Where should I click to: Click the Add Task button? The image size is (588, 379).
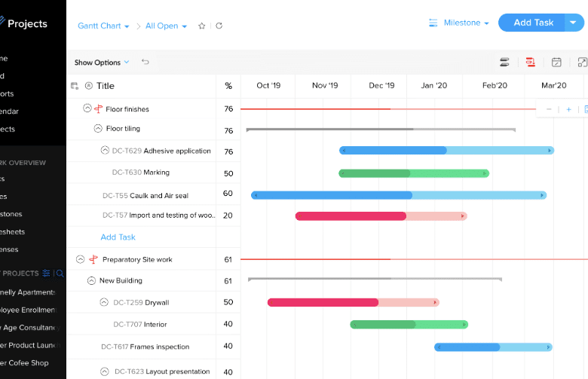(x=533, y=23)
